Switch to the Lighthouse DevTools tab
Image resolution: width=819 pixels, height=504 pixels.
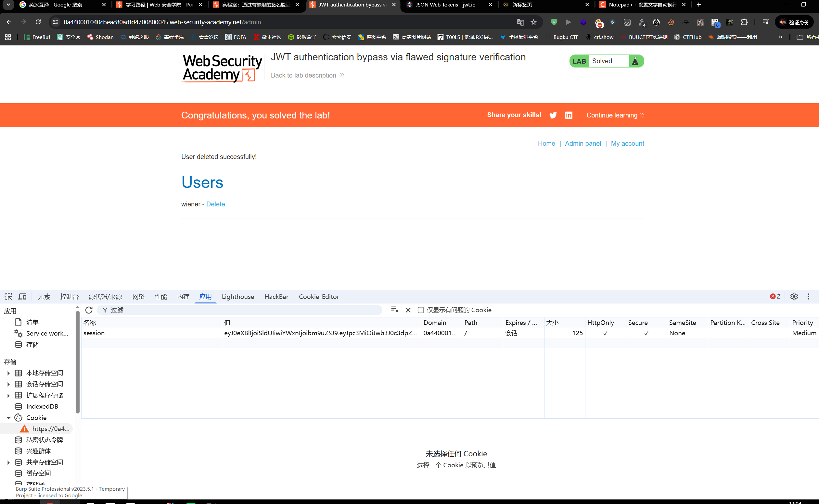[237, 296]
